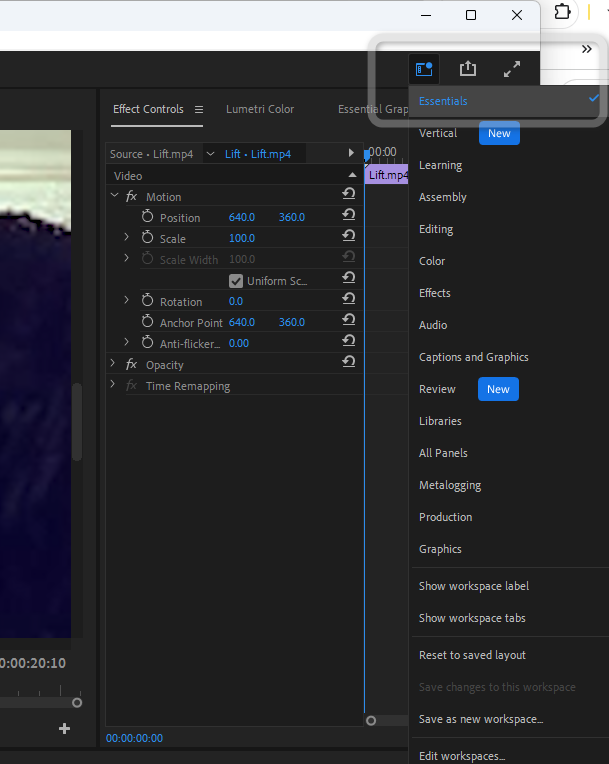This screenshot has height=764, width=609.
Task: Toggle the Motion fx effect on/off
Action: [131, 197]
